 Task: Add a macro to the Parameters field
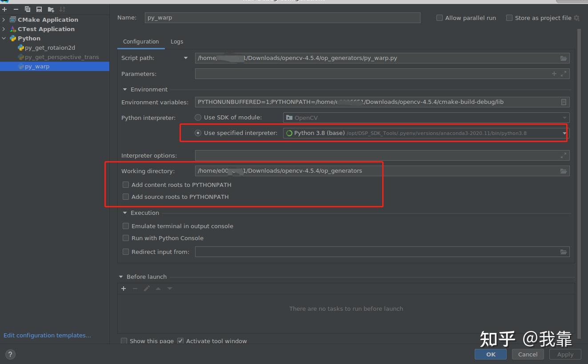pyautogui.click(x=554, y=74)
